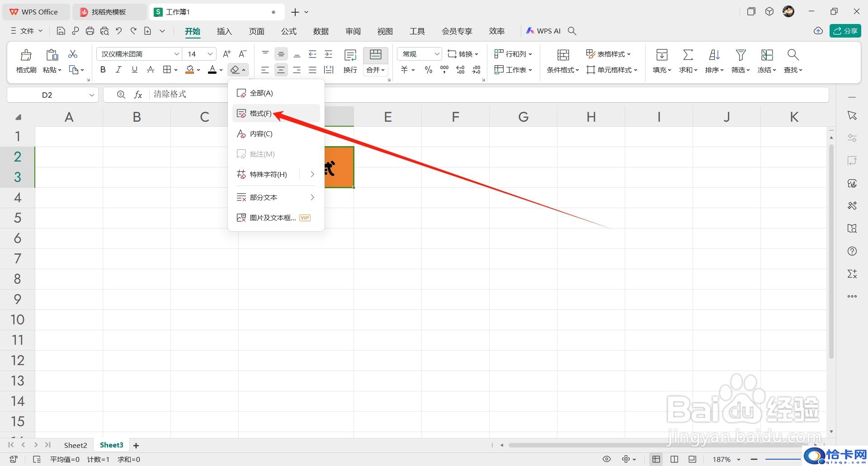
Task: Switch to page layout view icon
Action: [674, 459]
